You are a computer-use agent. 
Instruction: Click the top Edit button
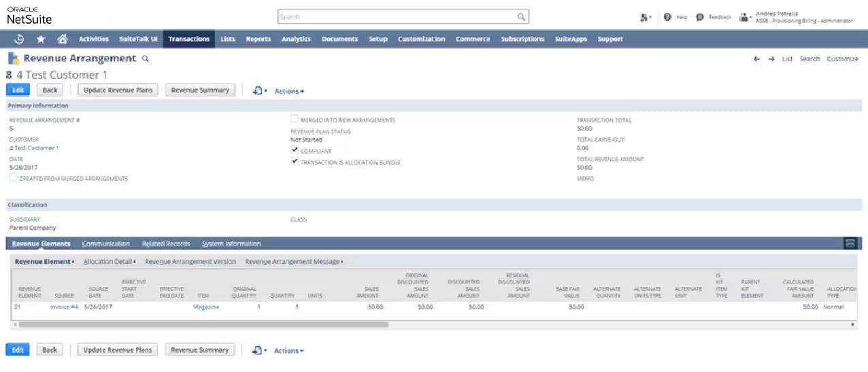coord(18,90)
